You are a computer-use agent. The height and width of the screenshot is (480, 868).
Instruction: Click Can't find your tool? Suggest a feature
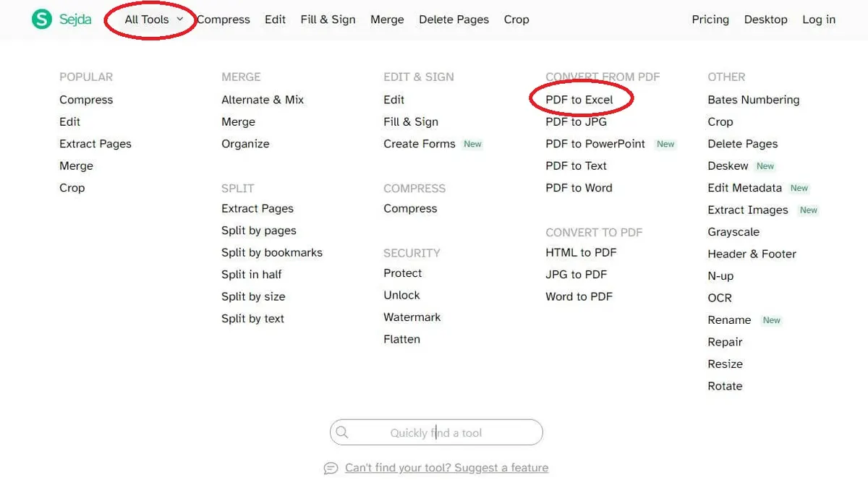(446, 468)
